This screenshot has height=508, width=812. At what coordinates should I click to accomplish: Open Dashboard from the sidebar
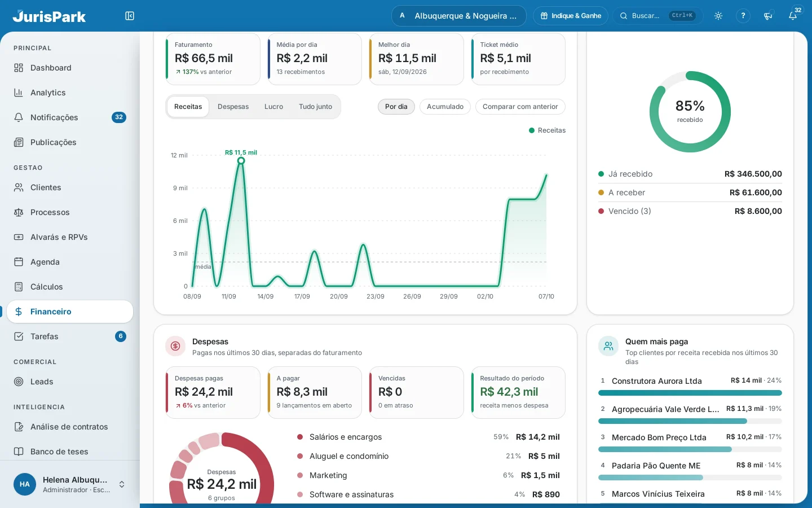(70, 68)
